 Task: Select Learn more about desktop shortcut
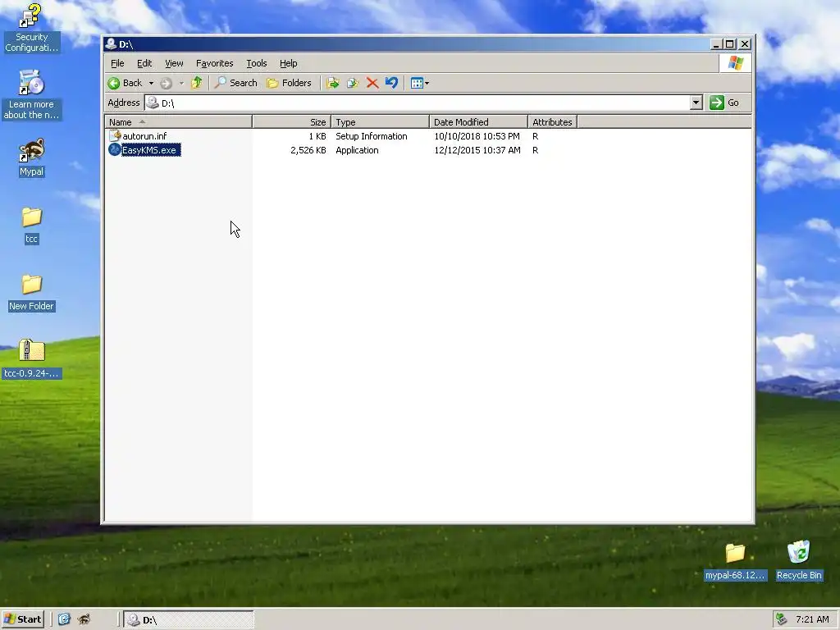(31, 95)
